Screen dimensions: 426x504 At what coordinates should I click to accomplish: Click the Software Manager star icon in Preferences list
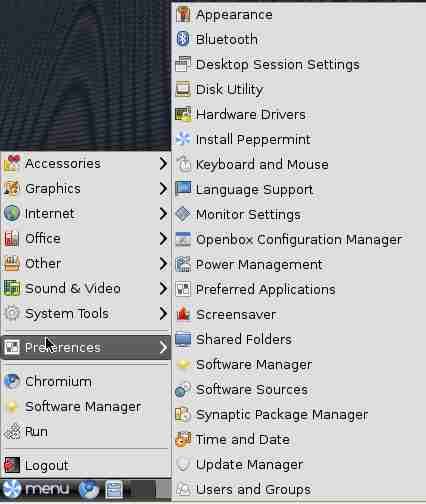[183, 364]
